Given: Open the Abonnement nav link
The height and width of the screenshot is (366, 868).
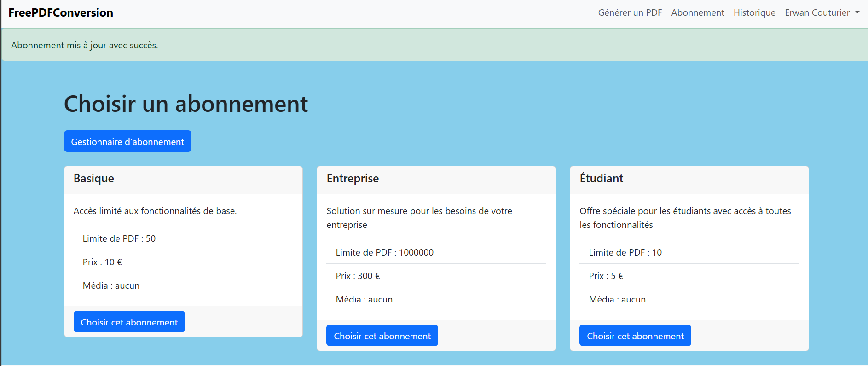Looking at the screenshot, I should point(698,13).
